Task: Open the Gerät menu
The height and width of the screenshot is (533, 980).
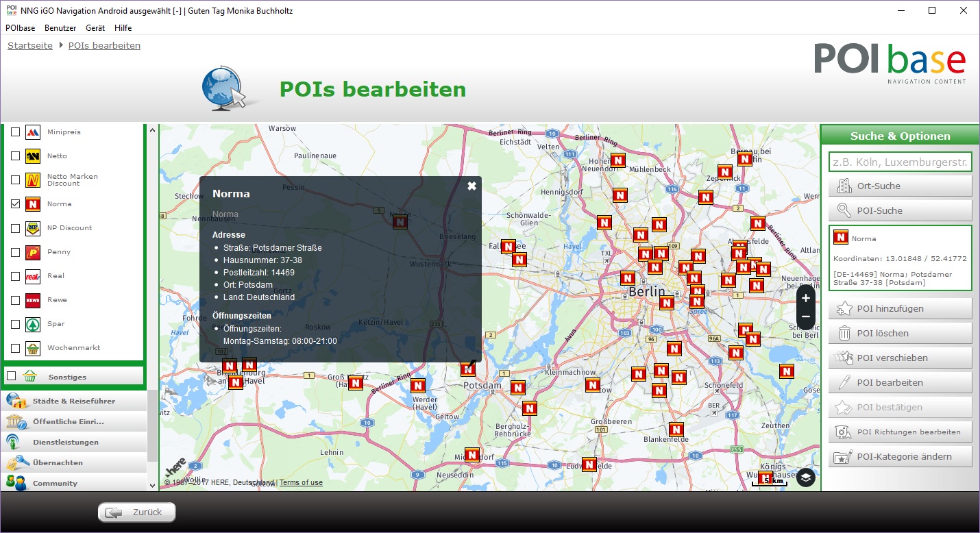Action: pyautogui.click(x=95, y=28)
